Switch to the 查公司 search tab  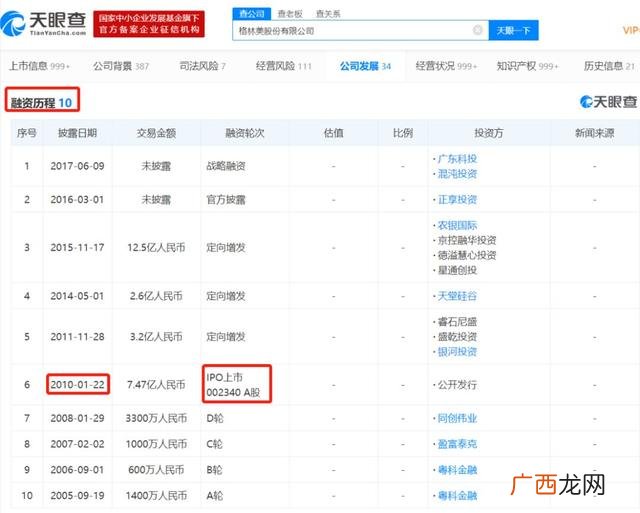(252, 14)
